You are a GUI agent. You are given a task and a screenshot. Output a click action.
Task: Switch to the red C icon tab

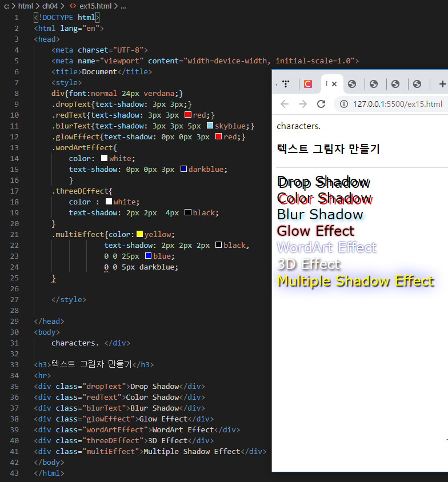point(308,84)
